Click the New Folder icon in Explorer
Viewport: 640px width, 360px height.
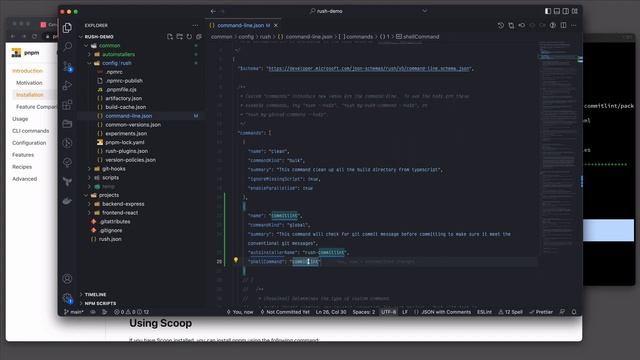[180, 37]
